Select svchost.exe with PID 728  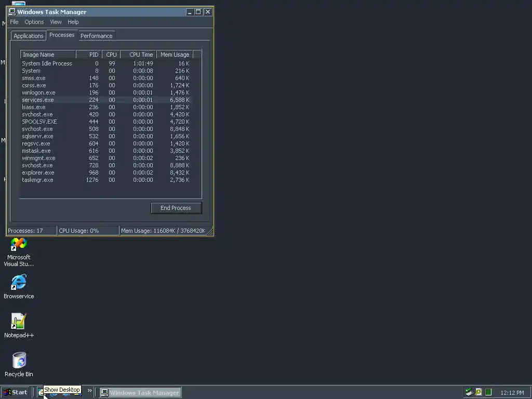tap(106, 166)
